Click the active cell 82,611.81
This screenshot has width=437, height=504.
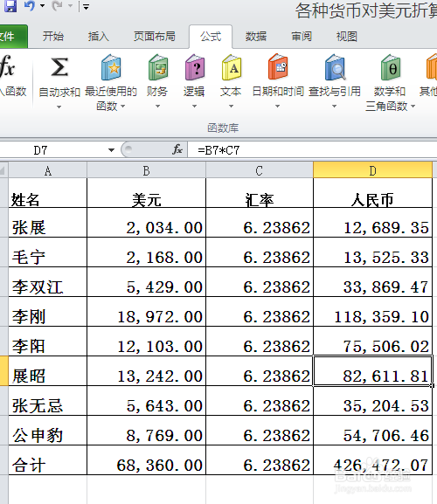click(x=372, y=371)
